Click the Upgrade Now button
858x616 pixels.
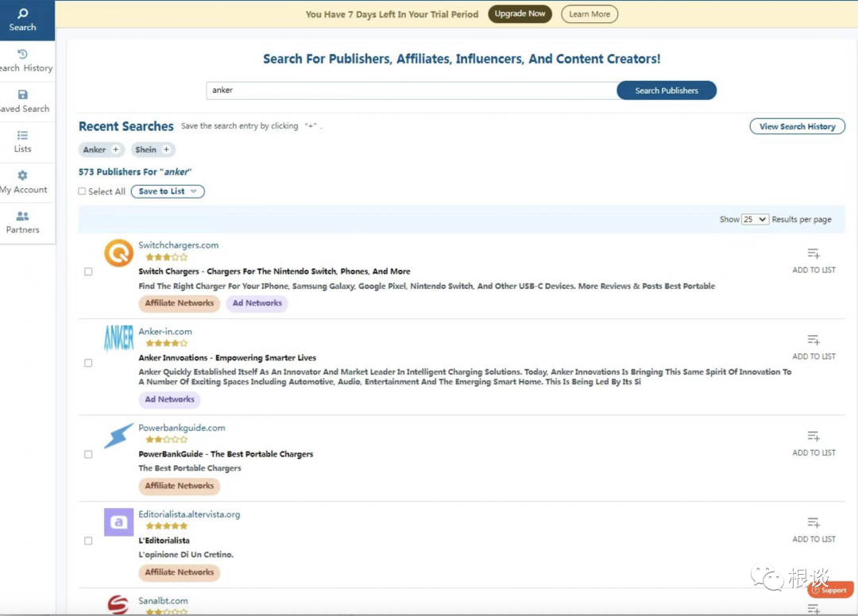(520, 13)
